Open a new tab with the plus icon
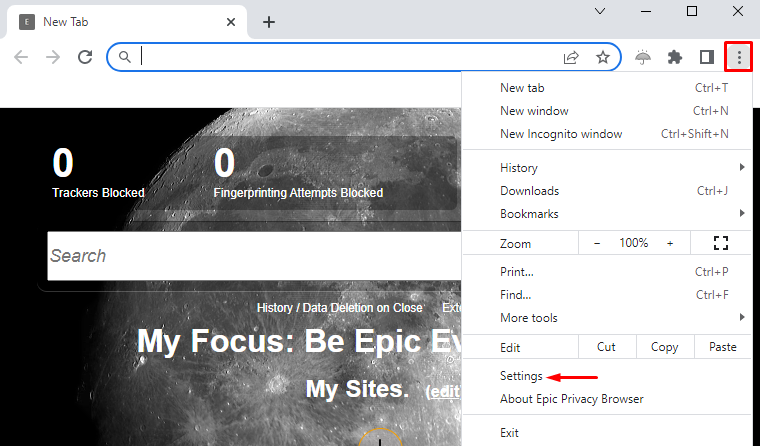This screenshot has width=760, height=446. [x=269, y=22]
